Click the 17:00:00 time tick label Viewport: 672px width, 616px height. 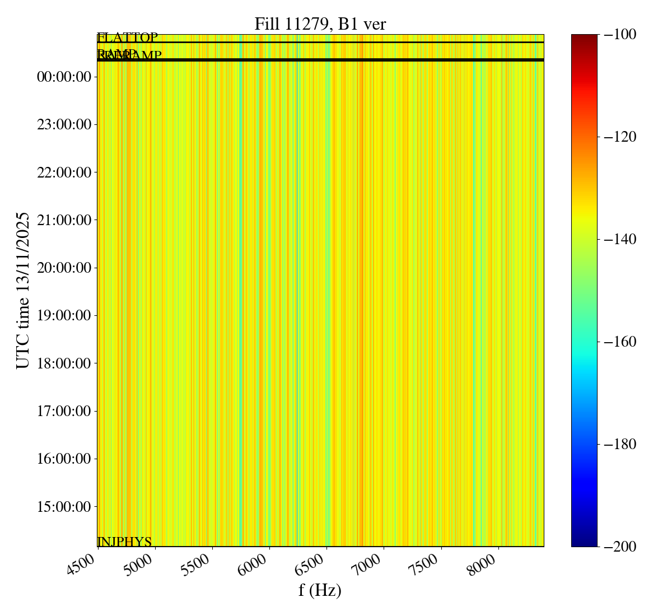pyautogui.click(x=64, y=411)
